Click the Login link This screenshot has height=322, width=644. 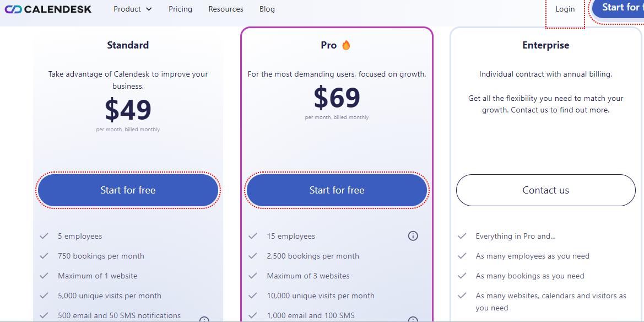pyautogui.click(x=565, y=9)
